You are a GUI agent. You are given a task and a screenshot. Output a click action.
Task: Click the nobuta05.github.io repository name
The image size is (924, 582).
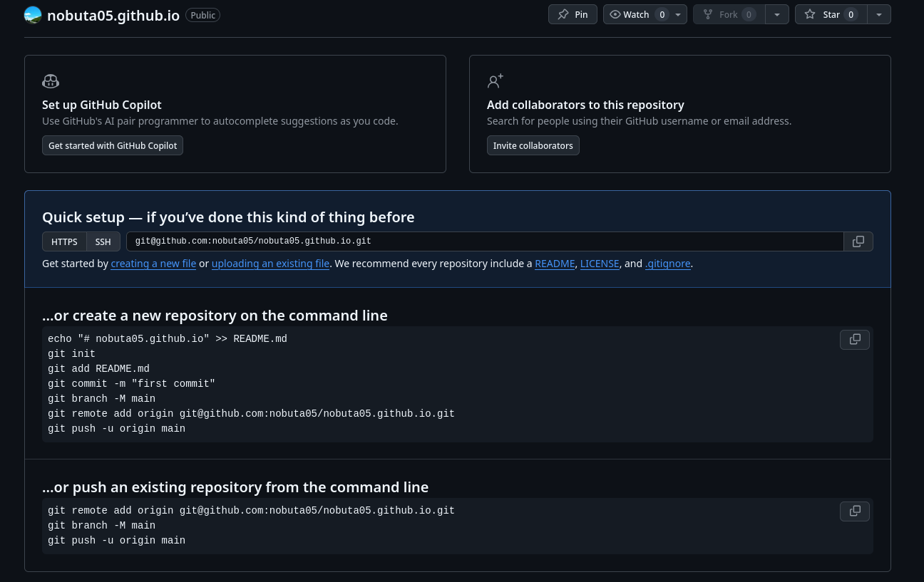[x=113, y=15]
